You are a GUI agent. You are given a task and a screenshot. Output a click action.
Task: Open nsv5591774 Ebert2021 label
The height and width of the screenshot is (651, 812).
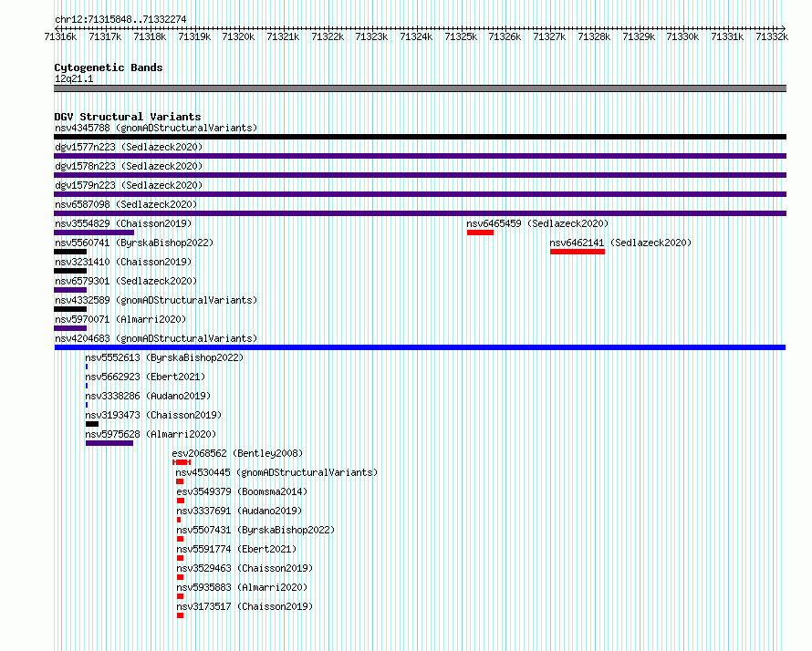click(236, 549)
